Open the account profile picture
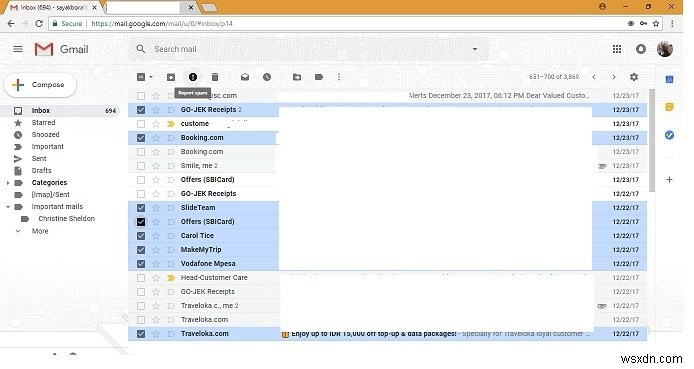Image resolution: width=694 pixels, height=369 pixels. click(665, 49)
